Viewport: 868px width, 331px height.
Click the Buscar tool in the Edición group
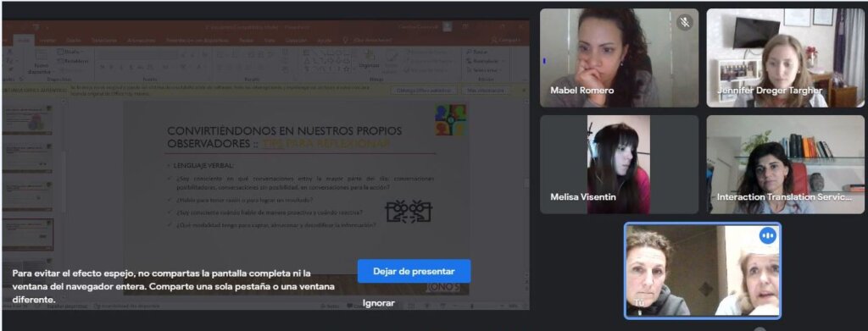(478, 52)
